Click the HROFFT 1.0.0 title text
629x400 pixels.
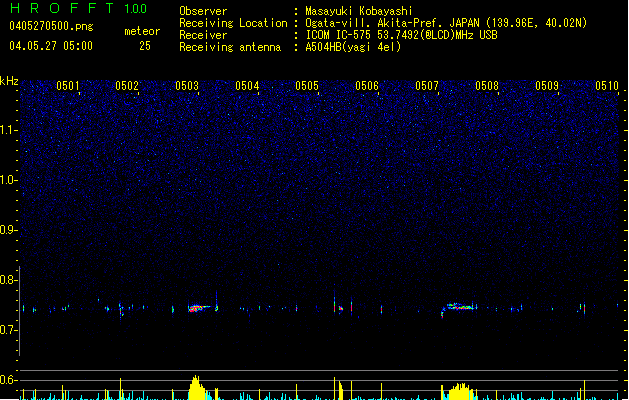[x=79, y=8]
